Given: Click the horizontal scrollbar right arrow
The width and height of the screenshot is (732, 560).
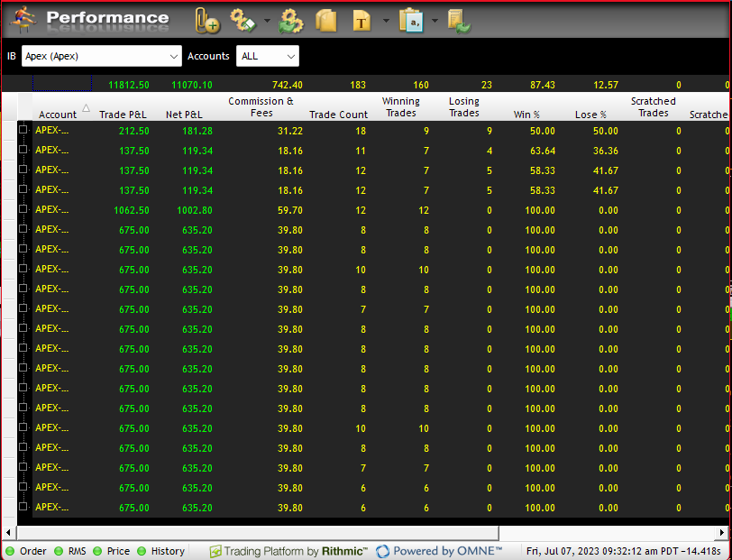Looking at the screenshot, I should pos(723,533).
